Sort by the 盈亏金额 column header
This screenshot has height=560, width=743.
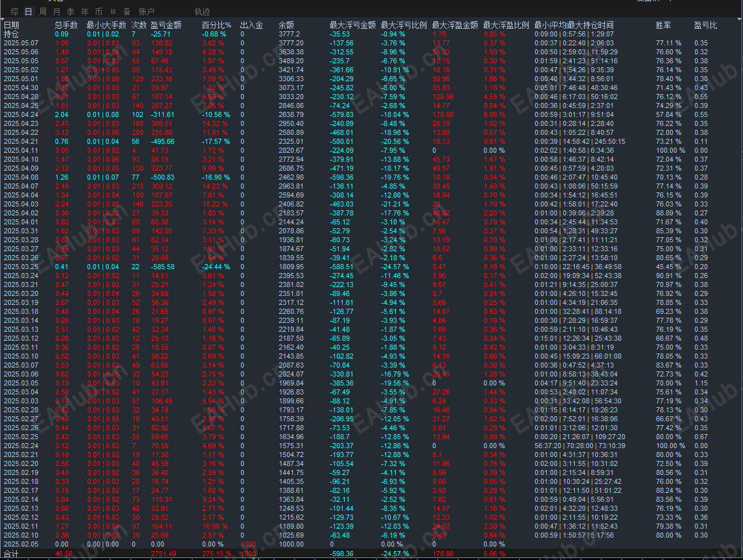(166, 25)
